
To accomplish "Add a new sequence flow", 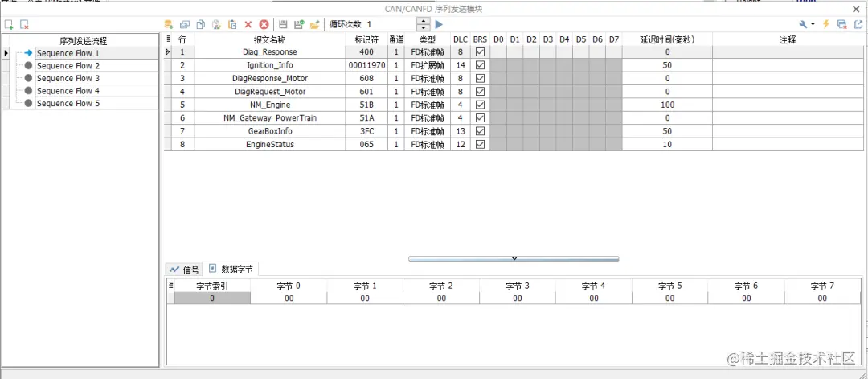I will pos(9,24).
